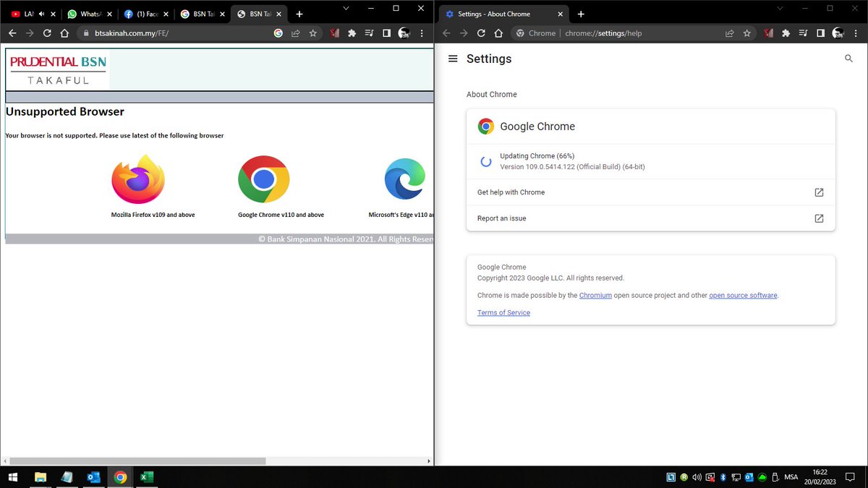Share the chrome://settings/help page
The width and height of the screenshot is (868, 488).
coord(730,33)
